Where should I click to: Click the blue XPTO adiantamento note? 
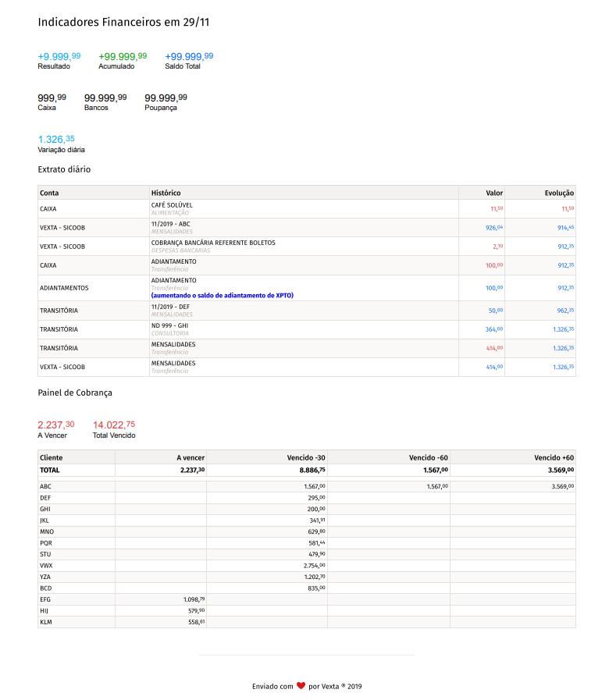click(223, 295)
